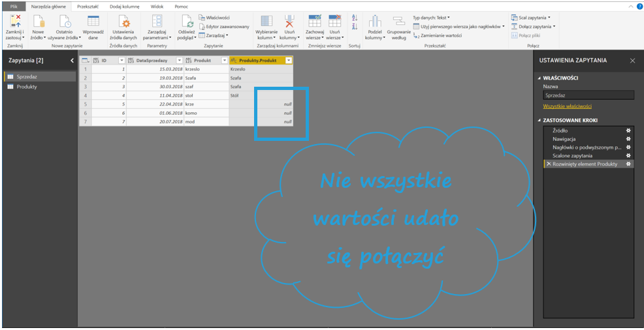Open the Produkty.Produkt column filter dropdown
This screenshot has height=330, width=644.
(289, 60)
